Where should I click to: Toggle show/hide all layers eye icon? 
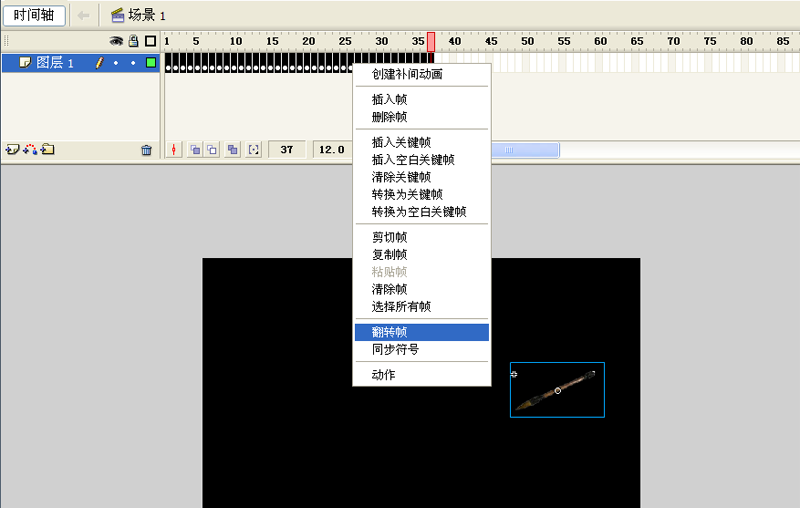coord(116,41)
